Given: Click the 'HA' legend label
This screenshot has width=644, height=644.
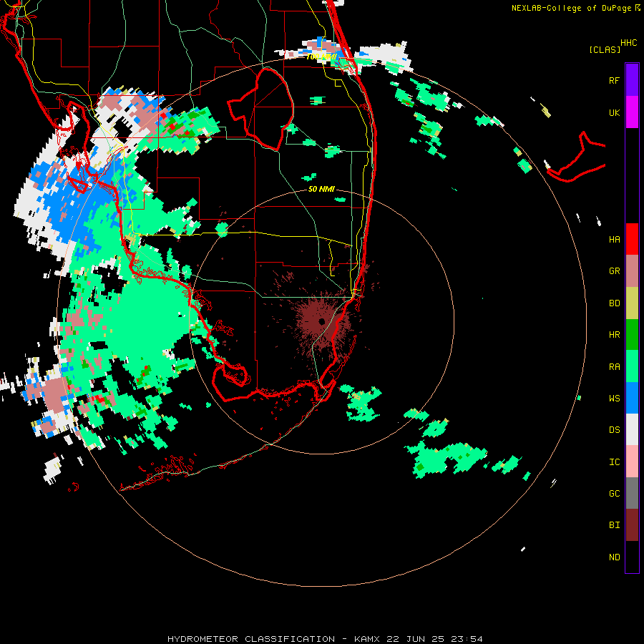Looking at the screenshot, I should 614,240.
